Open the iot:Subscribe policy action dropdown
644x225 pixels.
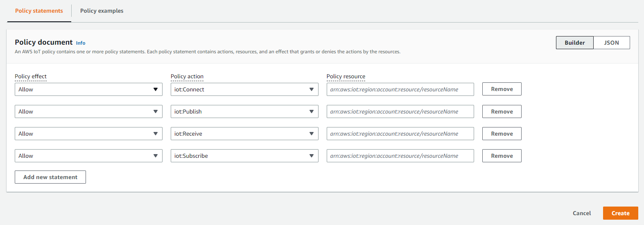coord(244,156)
